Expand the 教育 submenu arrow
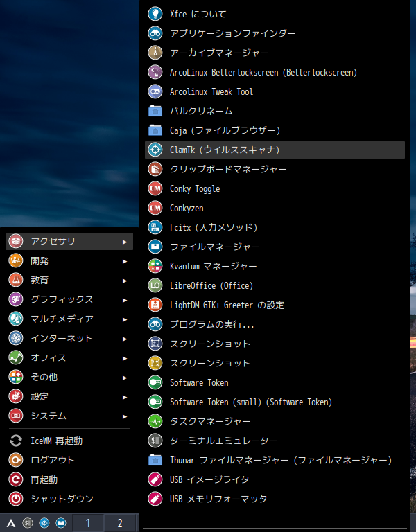This screenshot has width=416, height=532. 125,281
